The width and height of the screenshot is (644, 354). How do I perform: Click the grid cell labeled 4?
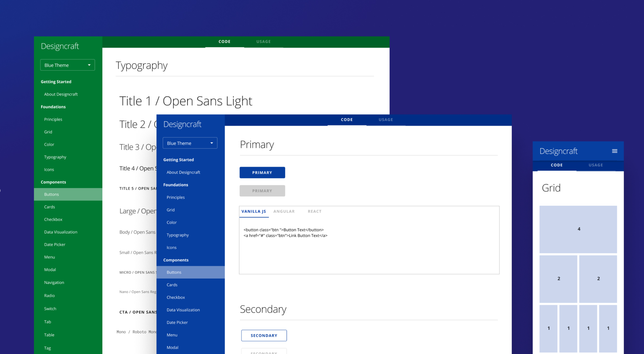pos(578,229)
